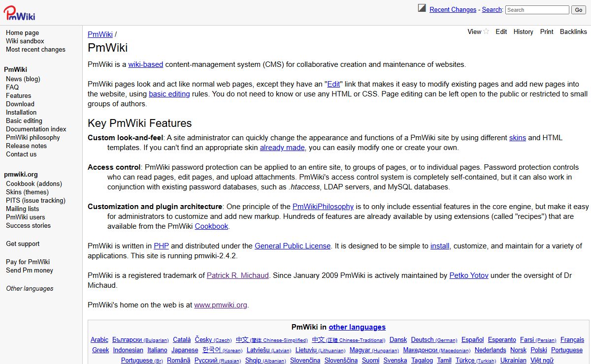Open PmWiki philosophy sidebar link
Viewport: 591px width, 364px height.
click(x=33, y=138)
